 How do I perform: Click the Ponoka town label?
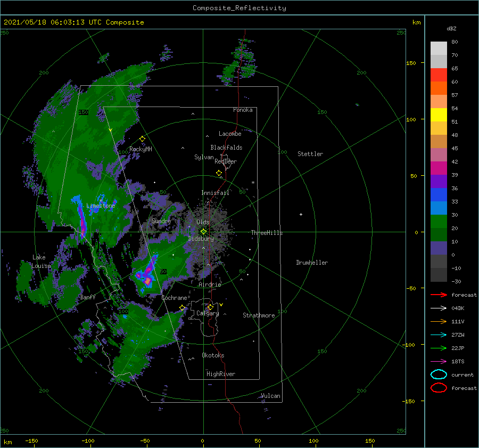(243, 110)
